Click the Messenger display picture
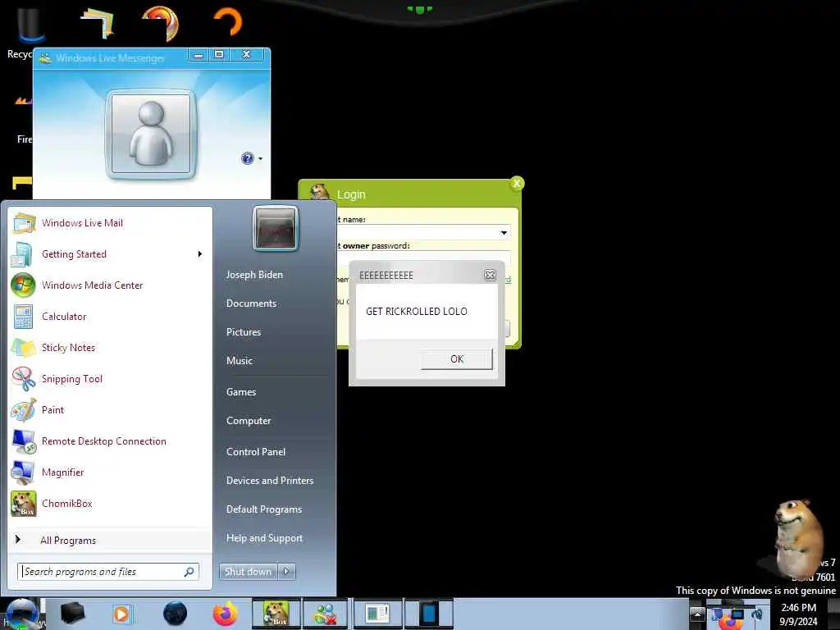This screenshot has height=630, width=840. point(151,134)
